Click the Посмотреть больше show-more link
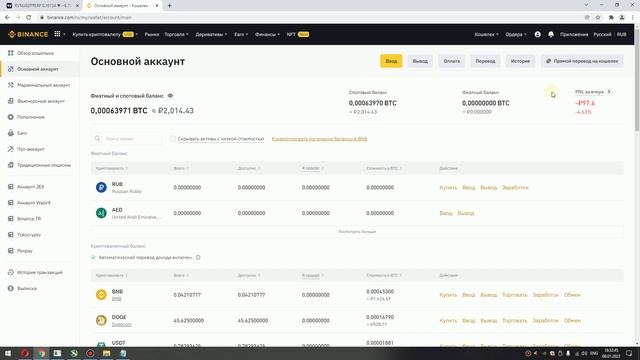Image resolution: width=640 pixels, height=360 pixels. [x=357, y=231]
